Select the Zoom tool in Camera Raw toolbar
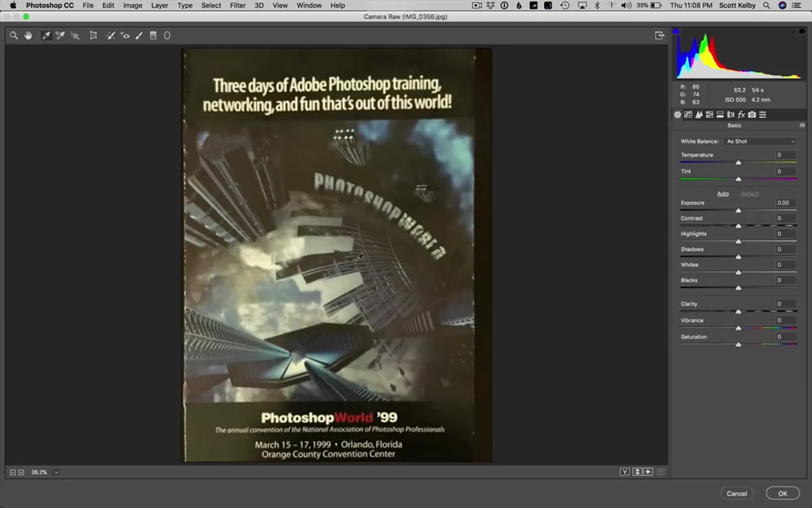The image size is (812, 508). click(14, 35)
